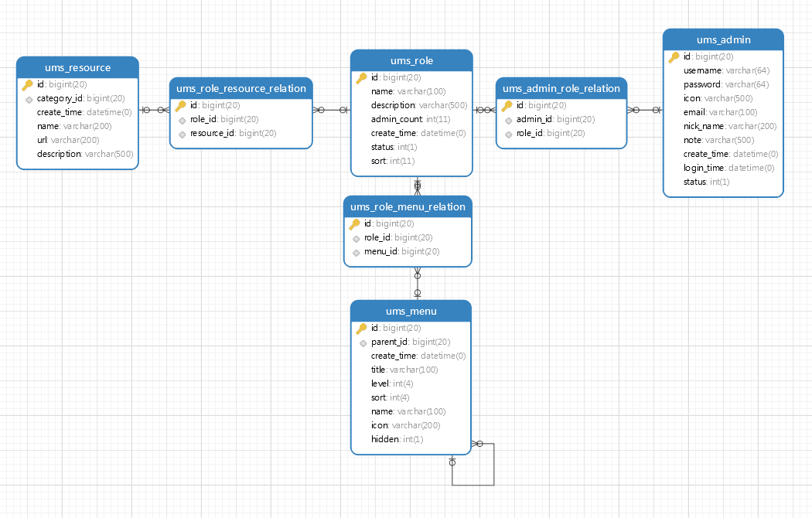This screenshot has height=518, width=812.
Task: Select the resource_id field text
Action: [233, 134]
